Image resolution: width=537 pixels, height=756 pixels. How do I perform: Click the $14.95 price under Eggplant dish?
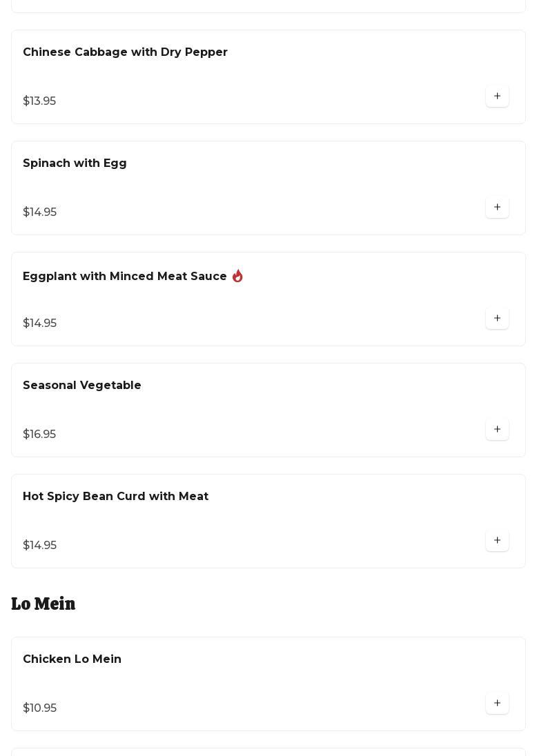click(x=39, y=324)
